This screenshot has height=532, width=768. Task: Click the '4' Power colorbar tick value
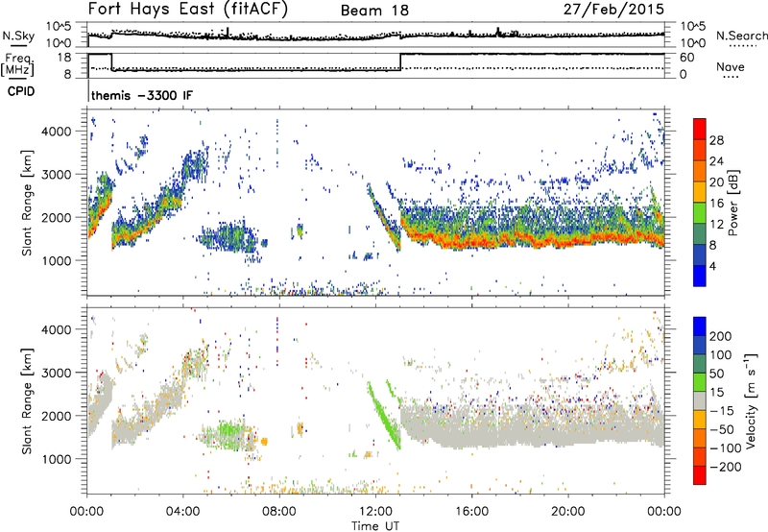click(712, 266)
